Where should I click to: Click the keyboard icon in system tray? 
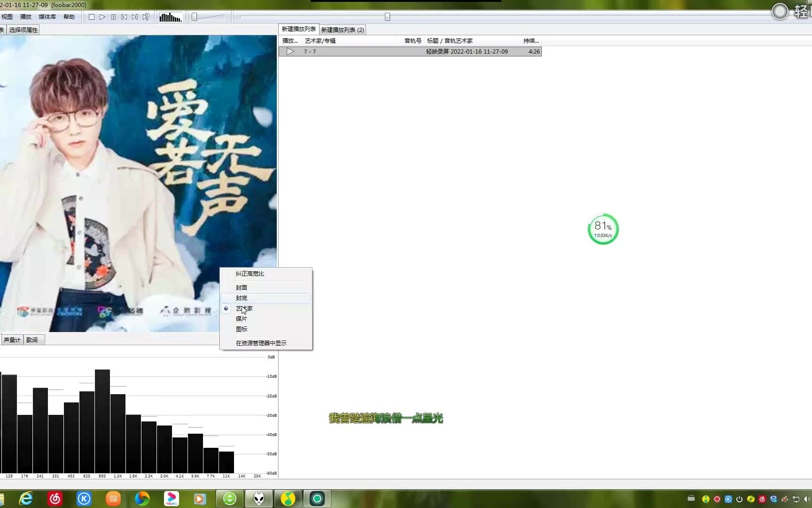click(x=691, y=499)
